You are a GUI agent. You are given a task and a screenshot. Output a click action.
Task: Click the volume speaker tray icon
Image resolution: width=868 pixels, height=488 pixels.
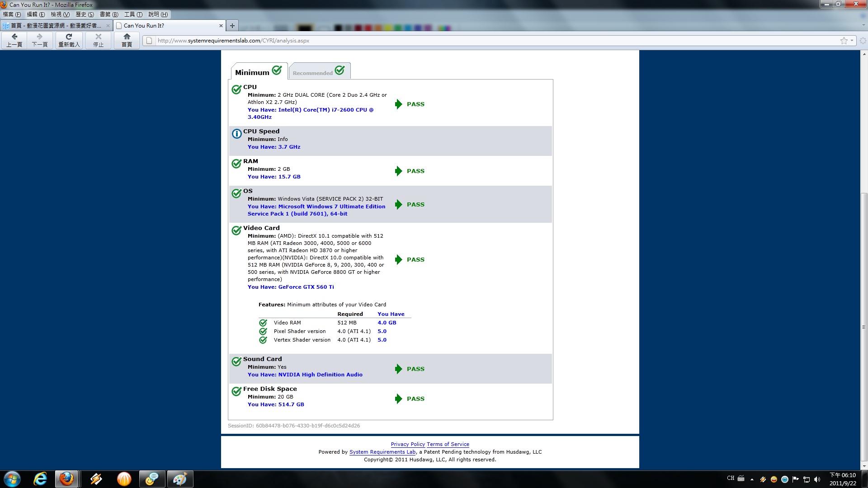click(x=817, y=479)
